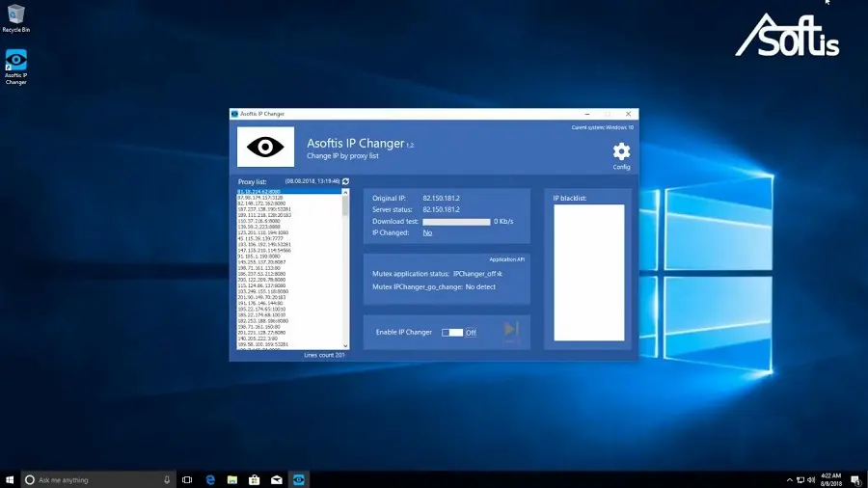Select proxy 149.255.137.20:8087

coord(261,262)
